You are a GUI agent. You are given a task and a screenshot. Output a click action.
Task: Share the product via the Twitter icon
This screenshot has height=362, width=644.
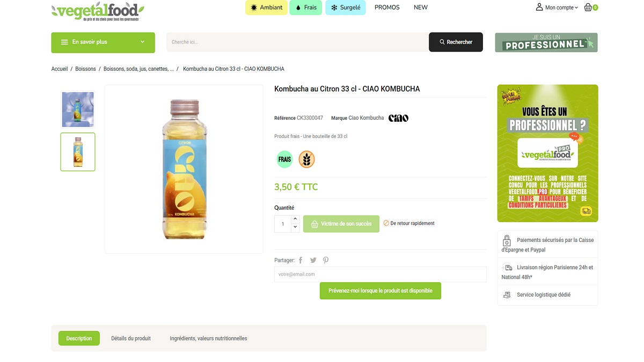click(x=313, y=260)
